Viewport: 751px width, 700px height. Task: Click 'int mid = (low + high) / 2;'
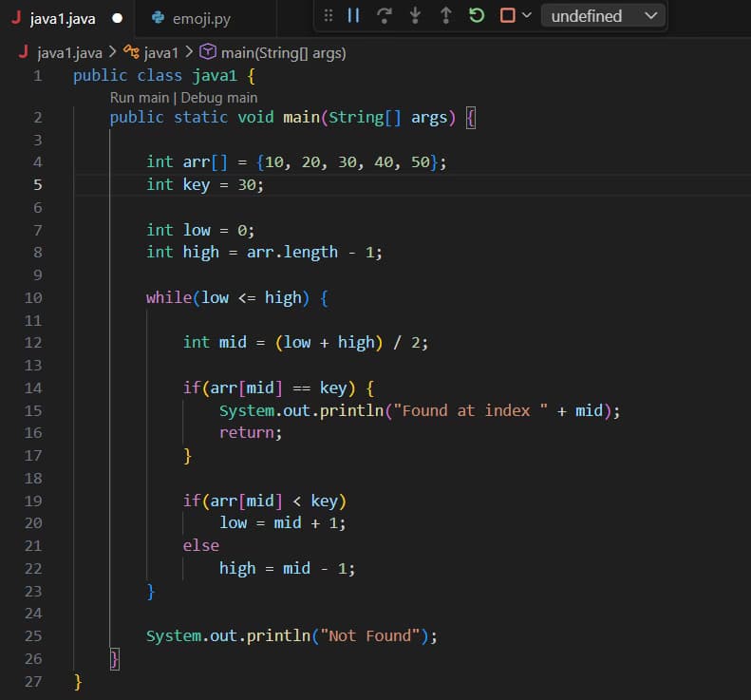click(306, 343)
